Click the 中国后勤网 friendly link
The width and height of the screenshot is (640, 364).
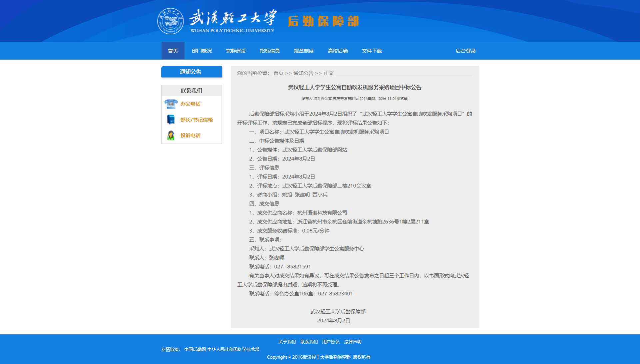click(195, 349)
